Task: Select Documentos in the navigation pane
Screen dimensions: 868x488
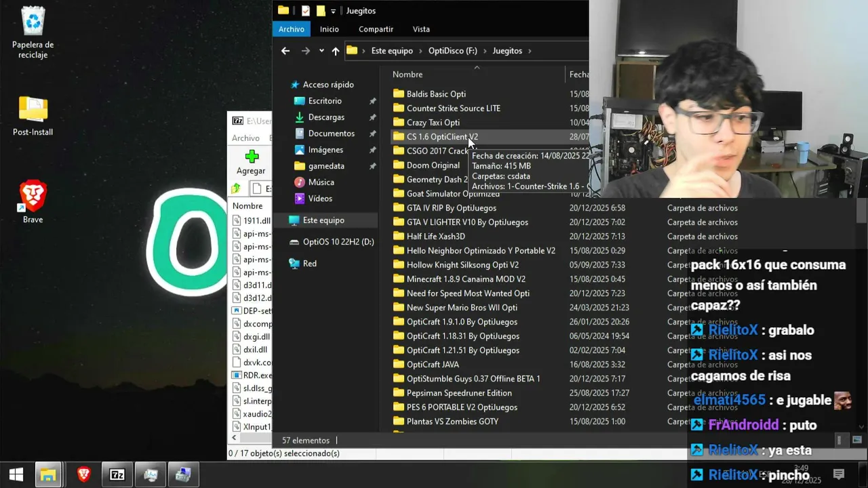Action: point(332,134)
